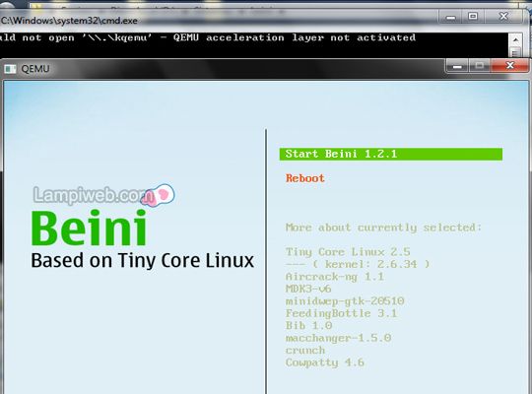Screen dimensions: 532x394
Task: Click the 'kernel: 2.6.34' line
Action: 358,264
